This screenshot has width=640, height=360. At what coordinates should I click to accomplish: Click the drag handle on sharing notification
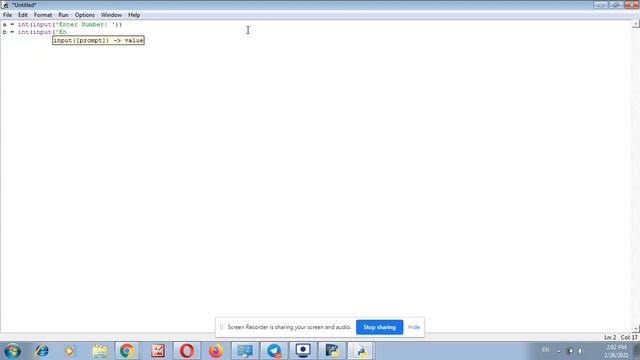tap(221, 327)
